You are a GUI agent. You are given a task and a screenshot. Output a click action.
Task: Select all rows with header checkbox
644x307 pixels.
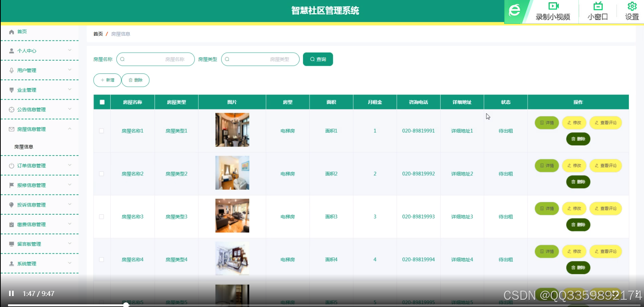pos(102,102)
